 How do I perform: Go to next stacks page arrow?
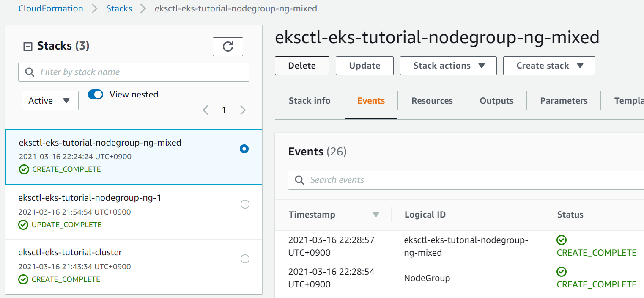point(243,110)
